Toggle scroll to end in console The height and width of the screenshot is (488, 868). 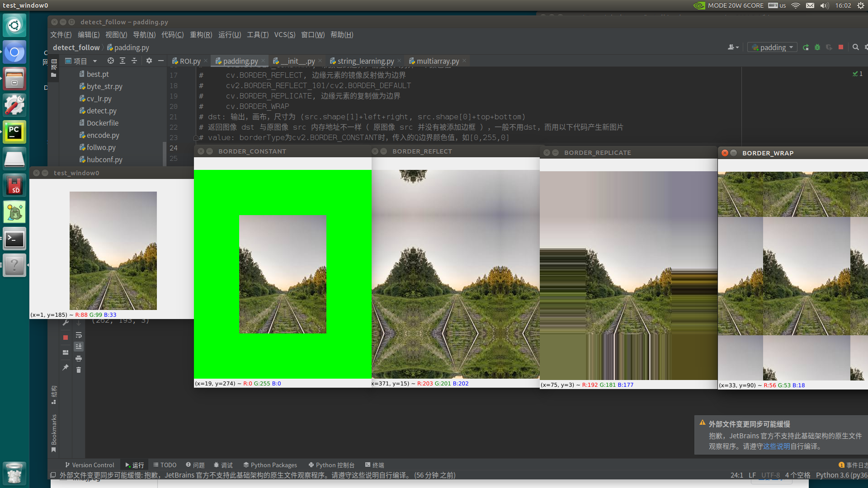79,347
